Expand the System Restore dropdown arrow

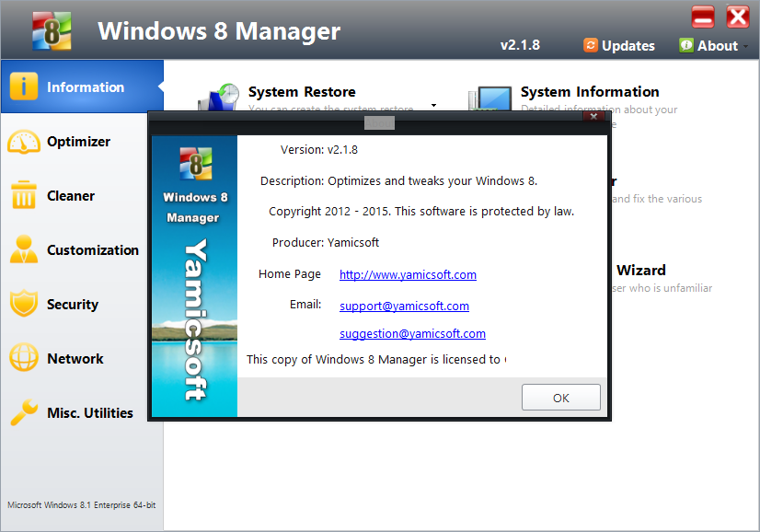pos(433,105)
